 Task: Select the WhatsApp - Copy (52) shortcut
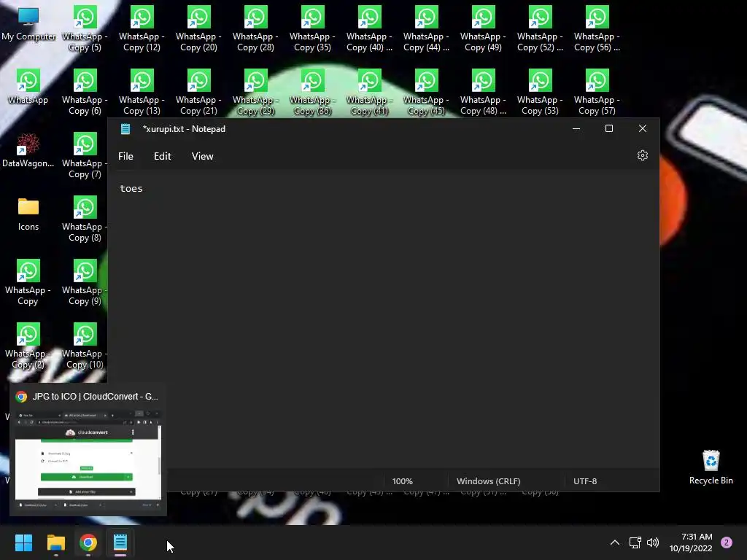pos(540,28)
